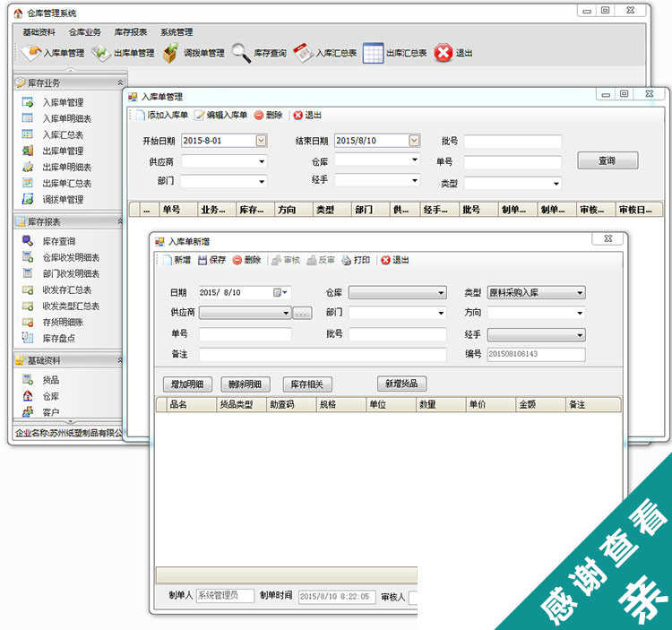Screen dimensions: 672x630
Task: Click the 库存相关 button
Action: [x=307, y=384]
